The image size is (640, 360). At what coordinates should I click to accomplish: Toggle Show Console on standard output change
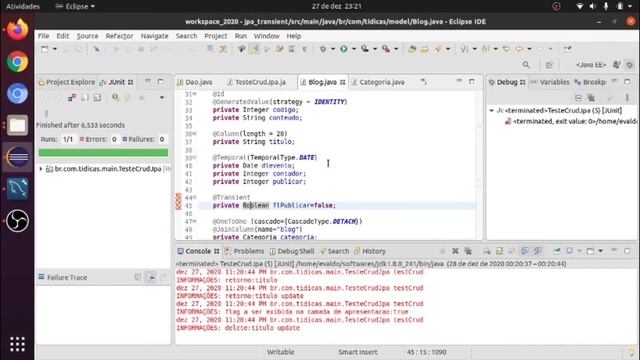pos(524,251)
